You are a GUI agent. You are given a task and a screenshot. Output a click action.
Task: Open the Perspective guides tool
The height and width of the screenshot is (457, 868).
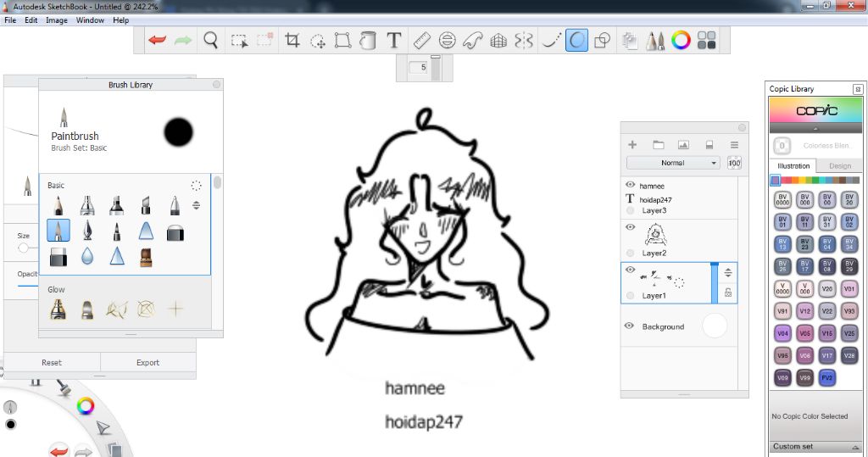click(x=498, y=41)
